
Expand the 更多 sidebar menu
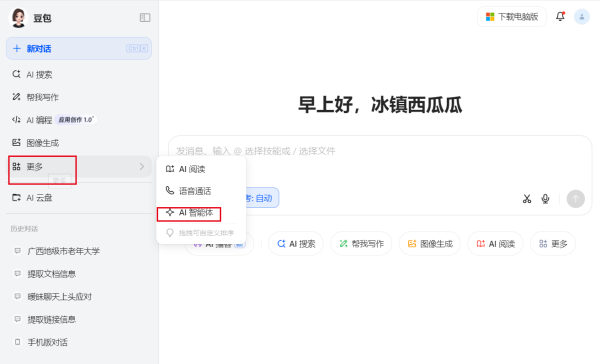pyautogui.click(x=79, y=166)
